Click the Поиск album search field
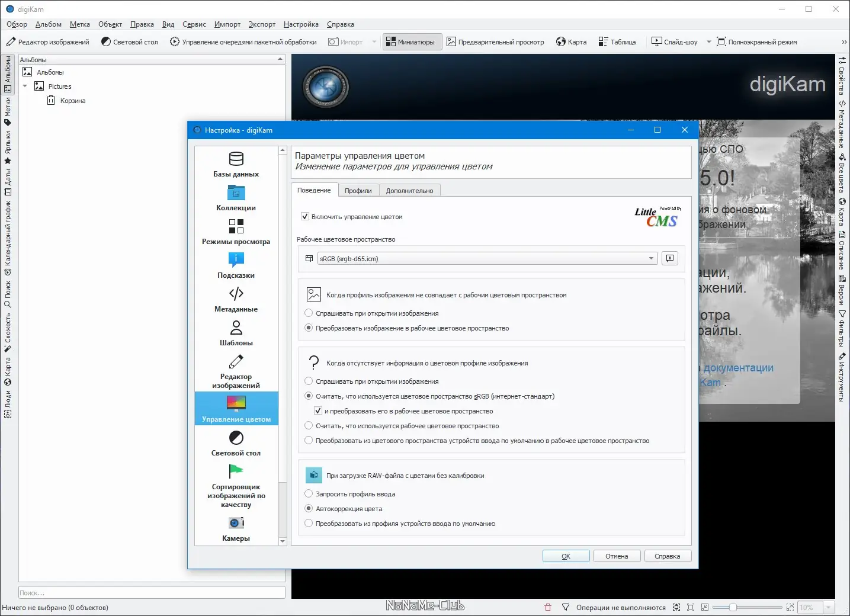The image size is (850, 616). point(152,592)
